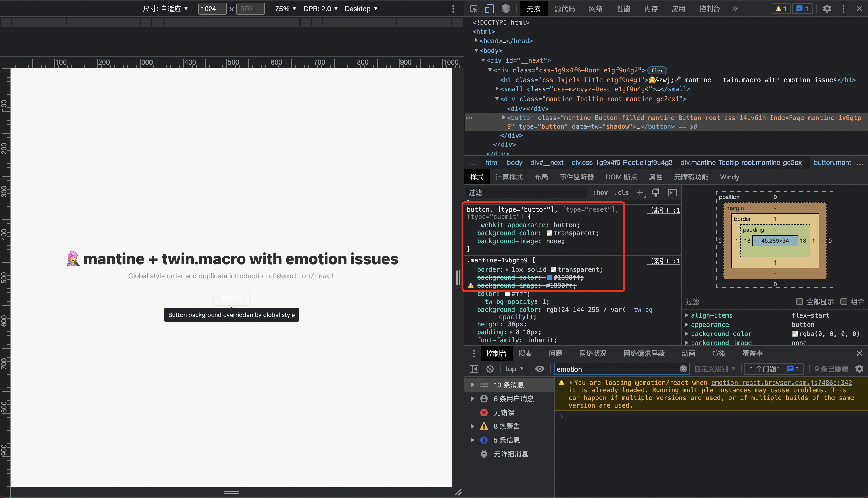Select the 6 条用户消息 row
The width and height of the screenshot is (868, 498).
click(x=509, y=398)
